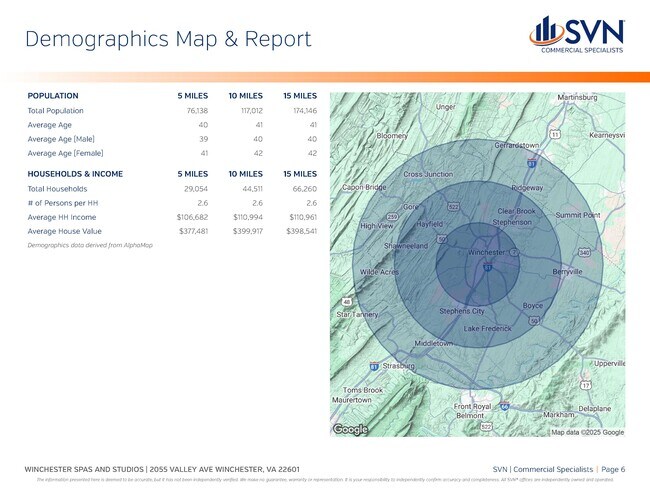Screen dimensions: 650x502
Task: Click the I-66 shield near Front Royal
Action: point(506,407)
